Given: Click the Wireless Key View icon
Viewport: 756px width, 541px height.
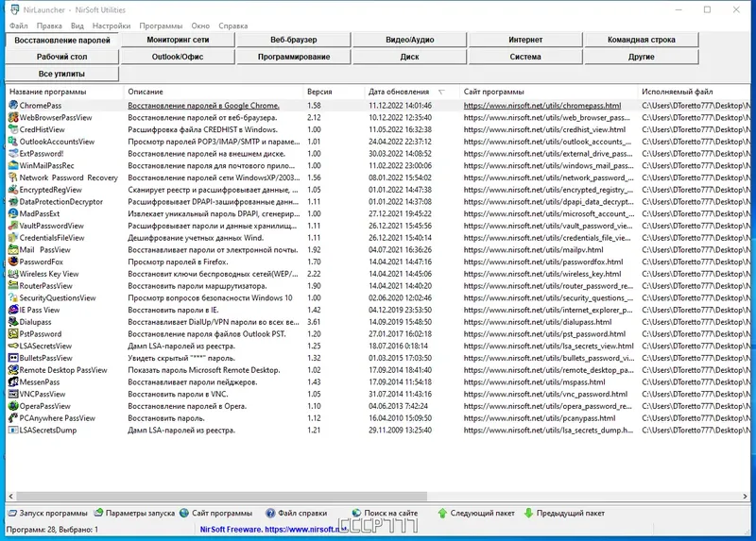Looking at the screenshot, I should pyautogui.click(x=13, y=274).
